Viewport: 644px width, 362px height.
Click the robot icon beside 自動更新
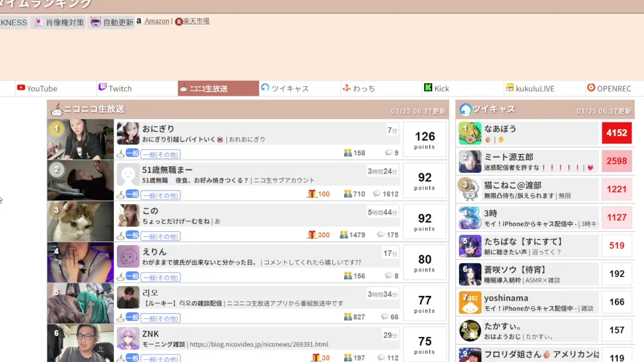[x=96, y=22]
